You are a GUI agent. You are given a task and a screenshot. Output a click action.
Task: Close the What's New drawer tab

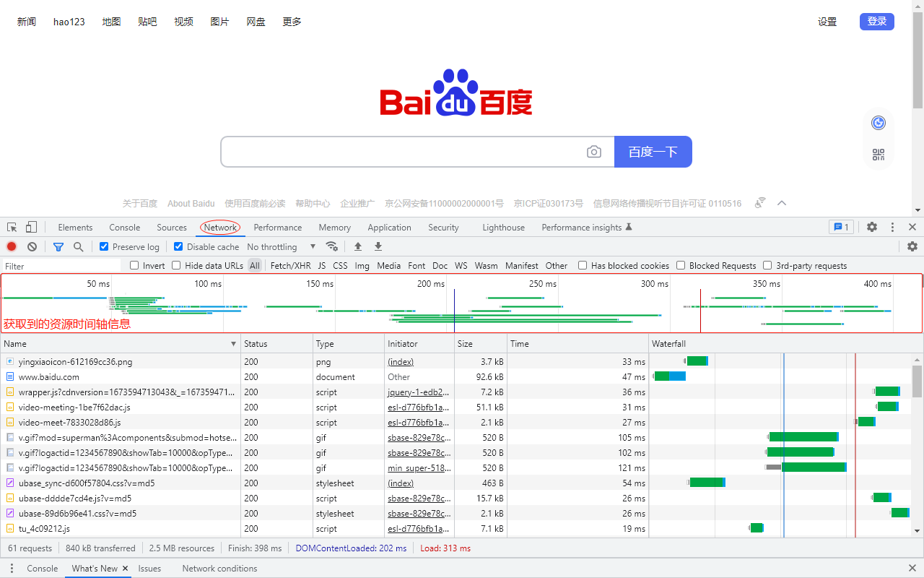[125, 569]
